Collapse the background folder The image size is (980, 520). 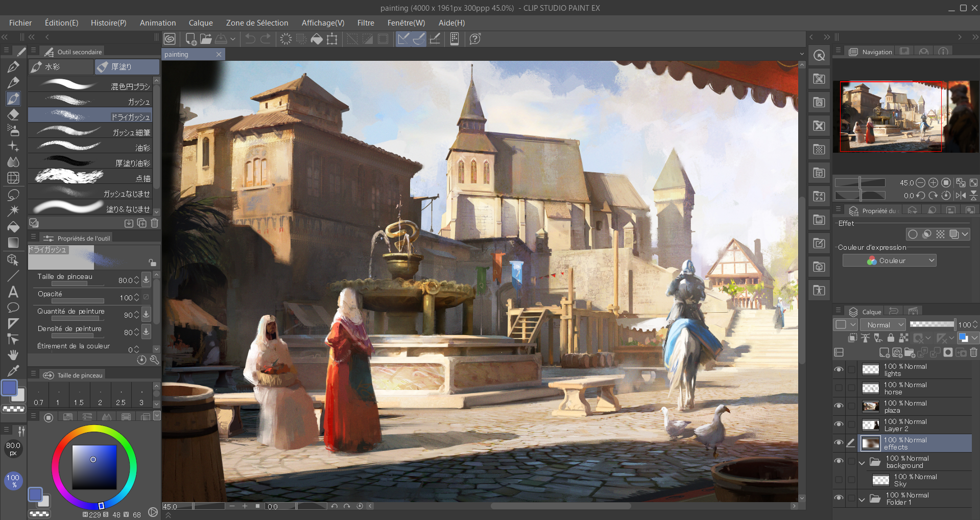862,462
